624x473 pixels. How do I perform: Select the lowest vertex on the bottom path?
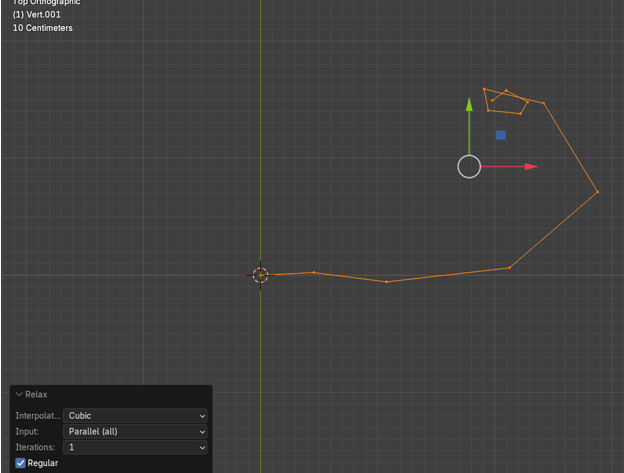click(x=387, y=282)
